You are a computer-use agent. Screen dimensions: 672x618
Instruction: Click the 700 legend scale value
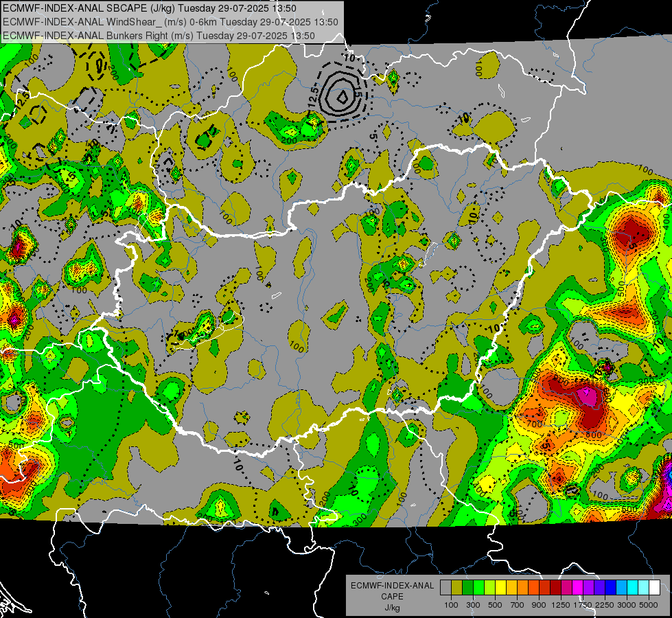click(x=518, y=605)
